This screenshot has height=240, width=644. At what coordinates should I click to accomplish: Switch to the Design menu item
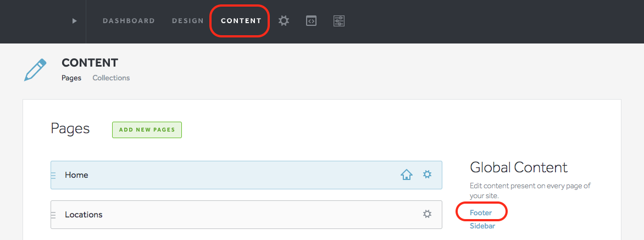[x=188, y=20]
